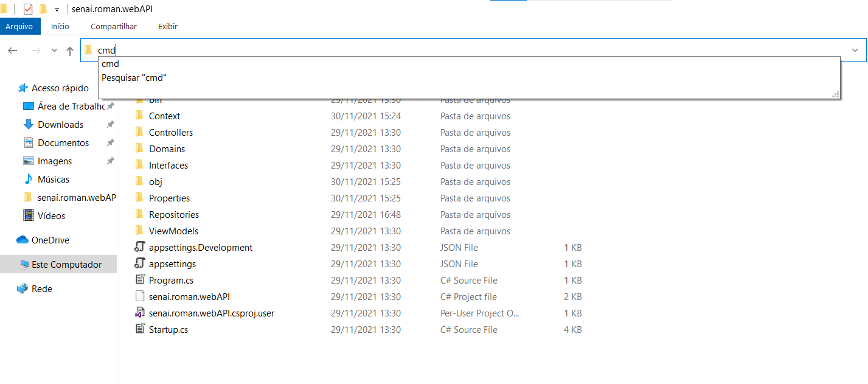
Task: Click the pin icon next to Documentos
Action: [x=110, y=143]
